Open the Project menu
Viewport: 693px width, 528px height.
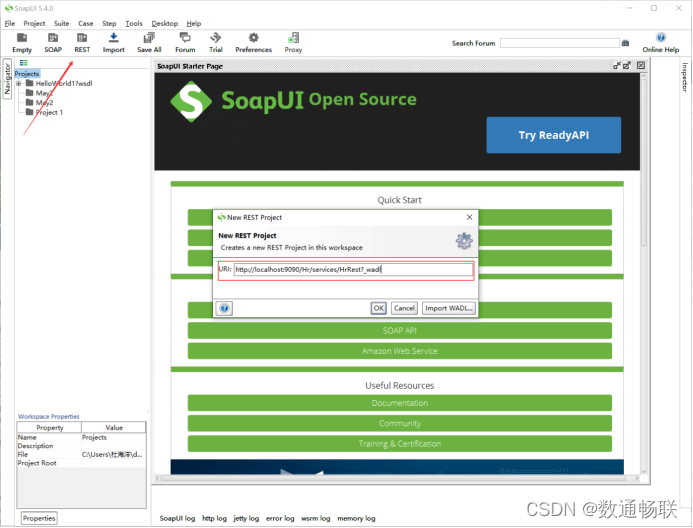pos(34,23)
